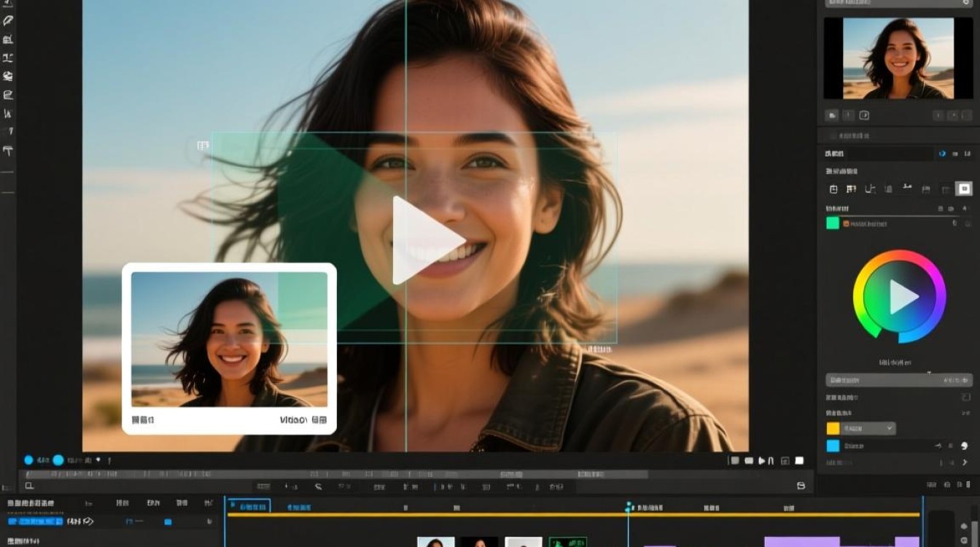The height and width of the screenshot is (547, 980).
Task: Click the clock icon in the panel icon row
Action: pos(833,189)
